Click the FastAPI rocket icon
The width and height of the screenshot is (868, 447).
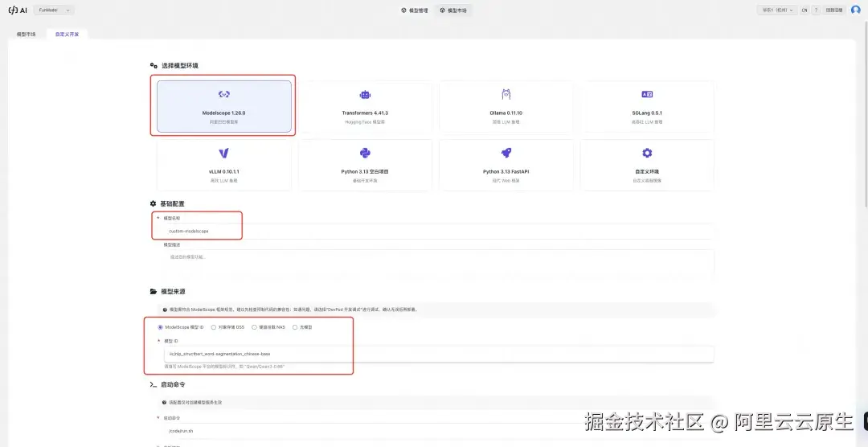coord(506,153)
